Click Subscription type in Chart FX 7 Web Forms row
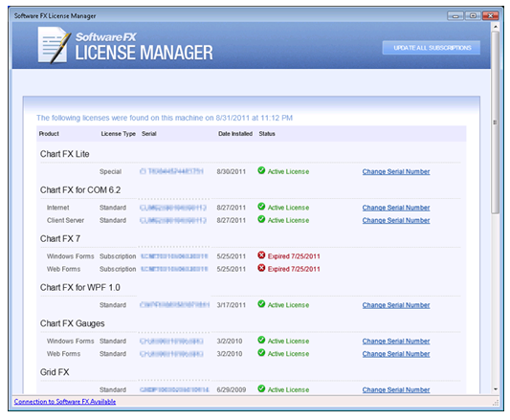 tap(118, 269)
